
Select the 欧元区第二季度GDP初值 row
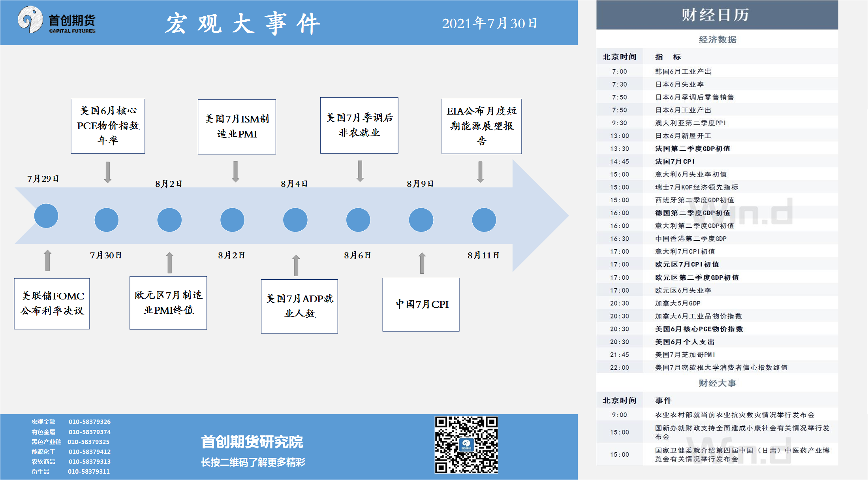(x=717, y=277)
